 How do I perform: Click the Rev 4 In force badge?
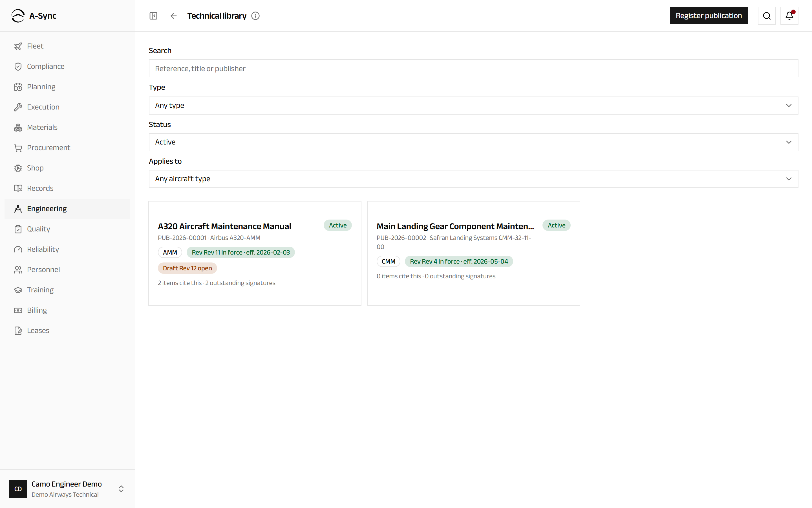coord(459,261)
